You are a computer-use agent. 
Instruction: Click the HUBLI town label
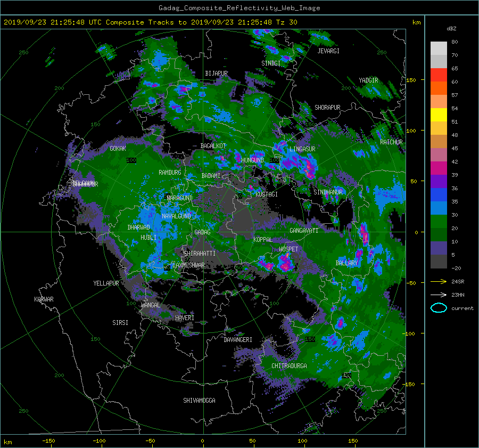coord(148,238)
